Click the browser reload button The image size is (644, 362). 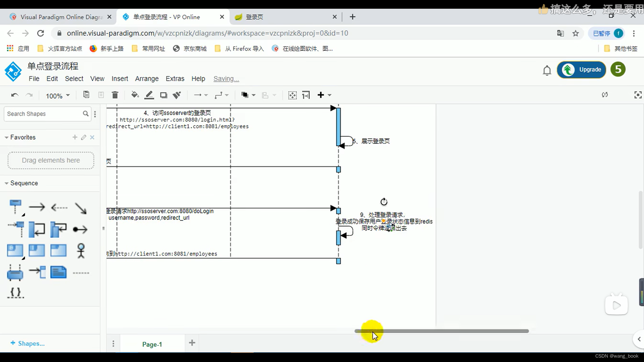pyautogui.click(x=41, y=33)
